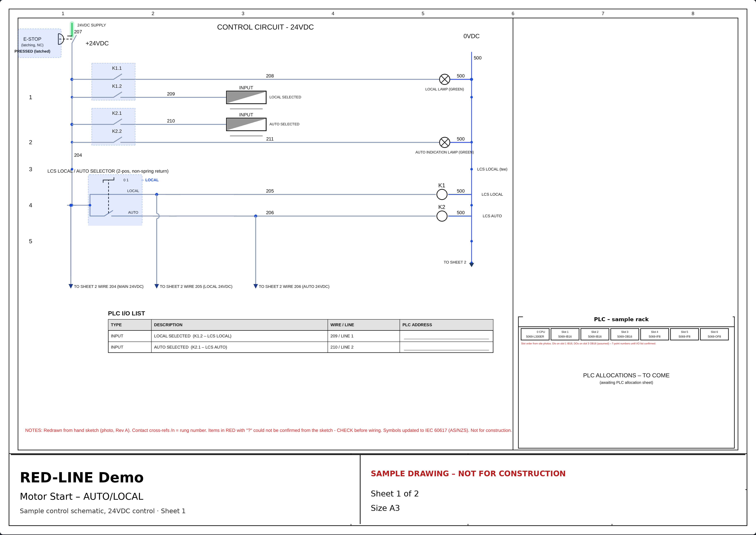Select the Slot 2 5069-IB16 module
The width and height of the screenshot is (756, 535).
tap(595, 334)
